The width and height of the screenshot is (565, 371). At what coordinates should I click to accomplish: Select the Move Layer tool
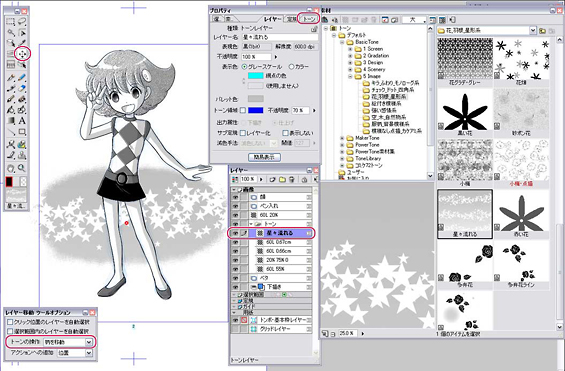pyautogui.click(x=22, y=54)
